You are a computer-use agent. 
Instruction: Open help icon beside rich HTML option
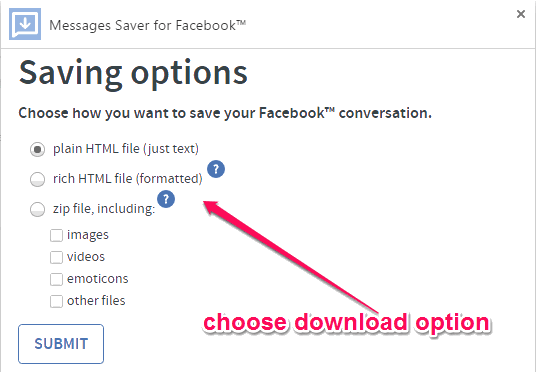pos(216,169)
